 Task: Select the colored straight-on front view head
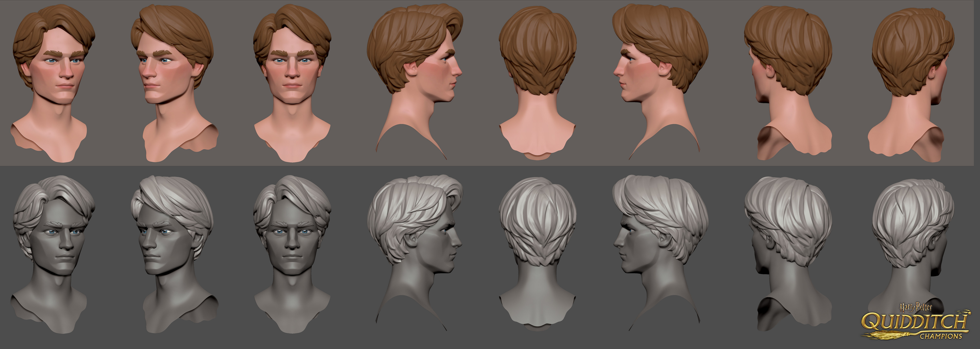[292, 84]
